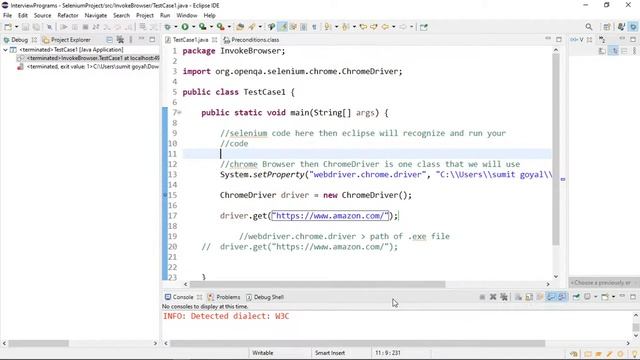Collapse the terminated TestCase1 Java Application node
Viewport: 640px width, 360px height.
(5, 50)
